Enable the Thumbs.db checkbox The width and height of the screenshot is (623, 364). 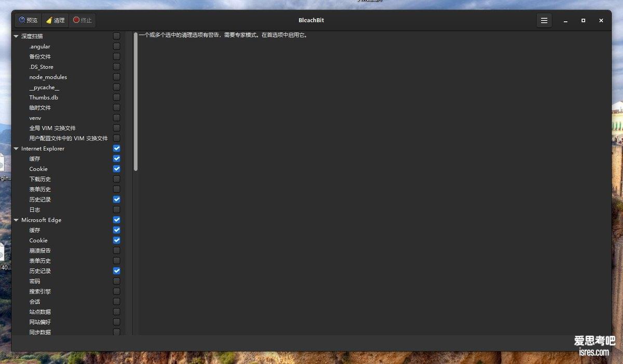pos(116,97)
